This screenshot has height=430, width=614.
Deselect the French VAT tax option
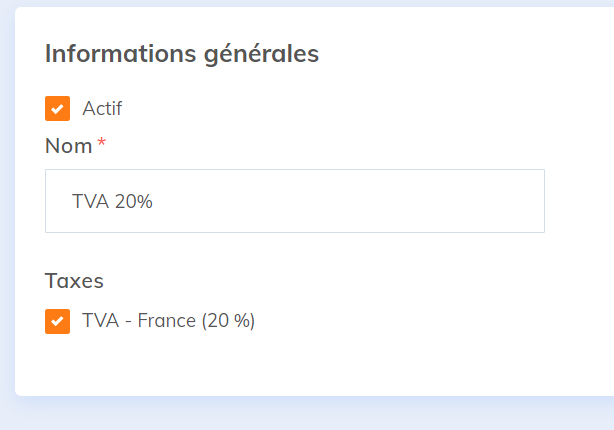point(58,321)
